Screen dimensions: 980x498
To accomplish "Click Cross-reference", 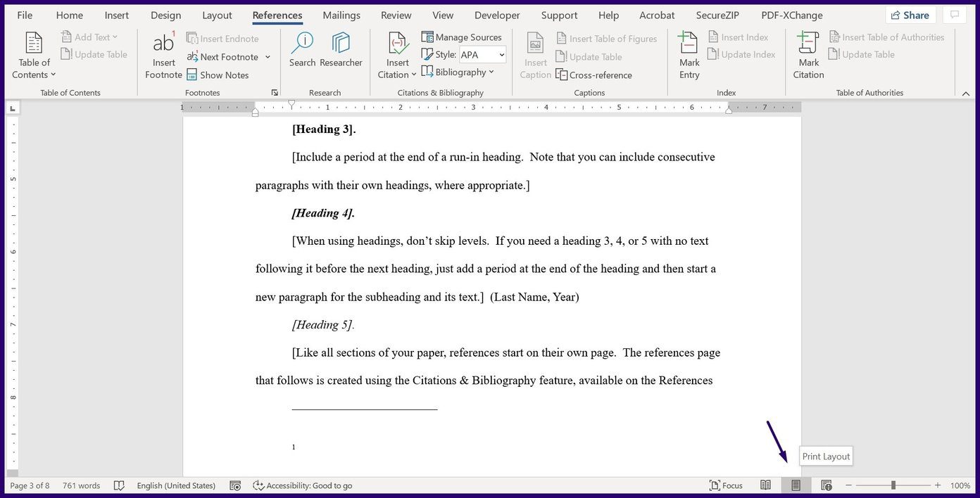I will click(593, 75).
